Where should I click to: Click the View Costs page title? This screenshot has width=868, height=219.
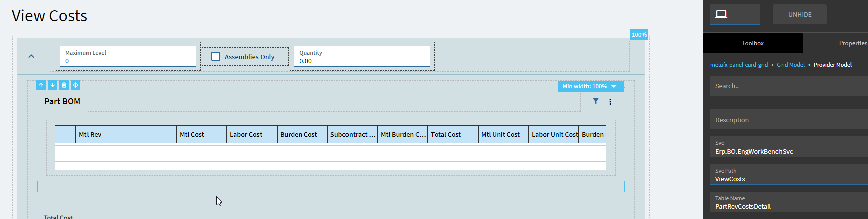tap(49, 16)
